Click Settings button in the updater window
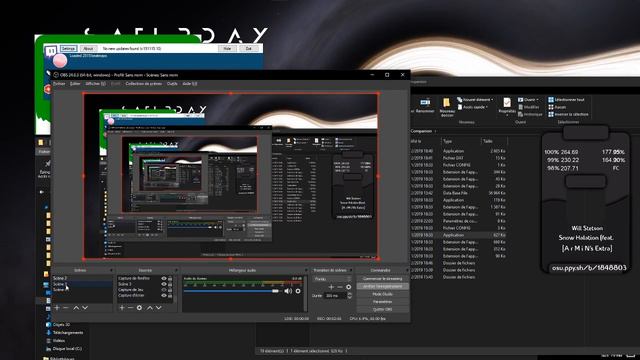The height and width of the screenshot is (360, 640). tap(68, 49)
